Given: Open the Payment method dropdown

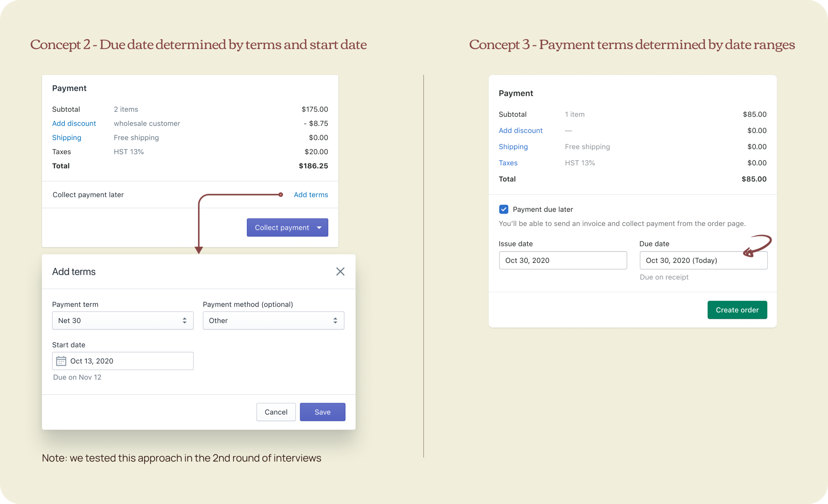Looking at the screenshot, I should [273, 321].
